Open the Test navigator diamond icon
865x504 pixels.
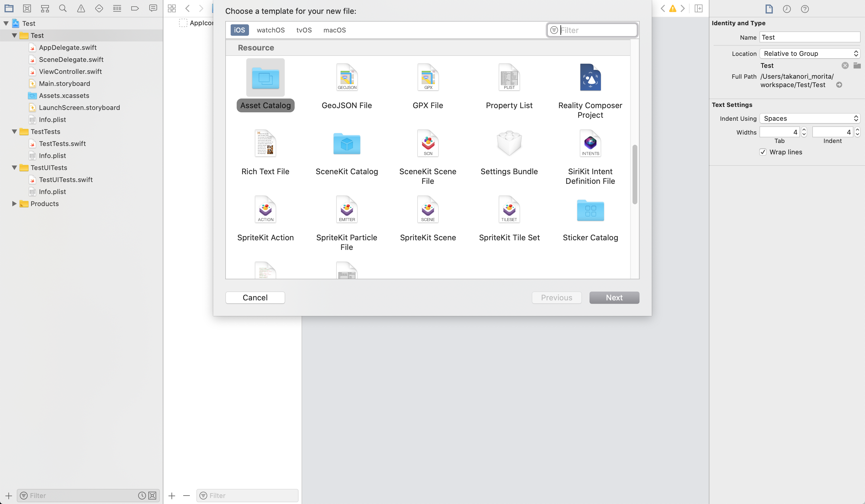(99, 8)
